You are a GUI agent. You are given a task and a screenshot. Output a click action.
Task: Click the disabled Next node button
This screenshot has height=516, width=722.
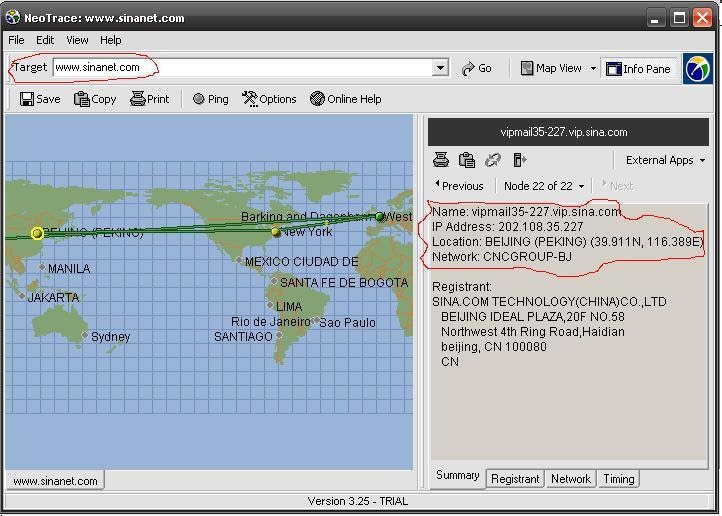(618, 186)
